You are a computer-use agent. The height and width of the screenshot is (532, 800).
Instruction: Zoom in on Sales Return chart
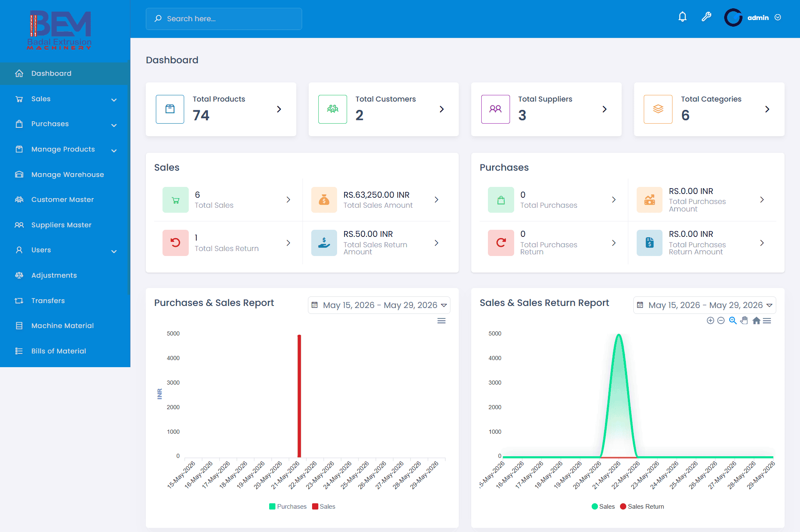[x=710, y=321]
